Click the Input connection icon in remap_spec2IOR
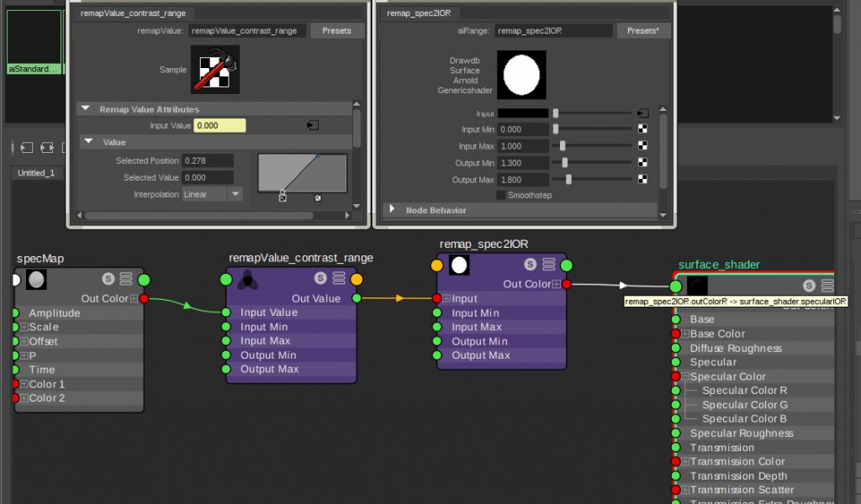Screen dimensions: 861x504 (642, 113)
